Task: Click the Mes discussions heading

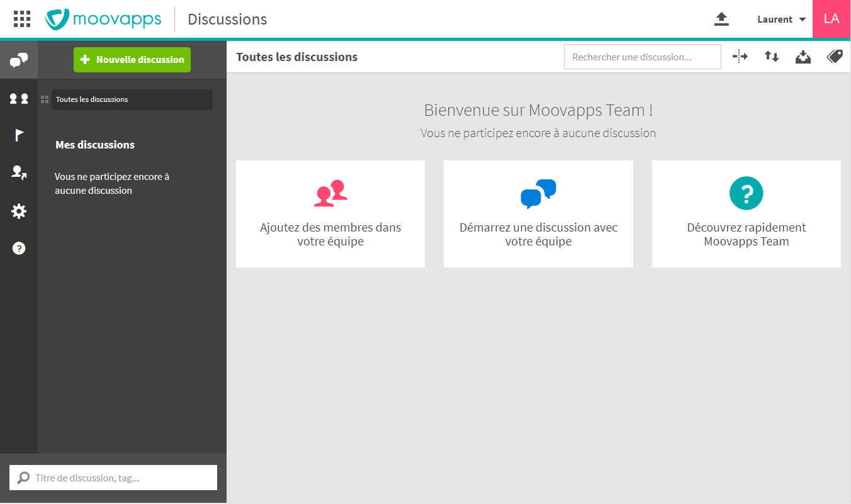Action: pyautogui.click(x=95, y=145)
